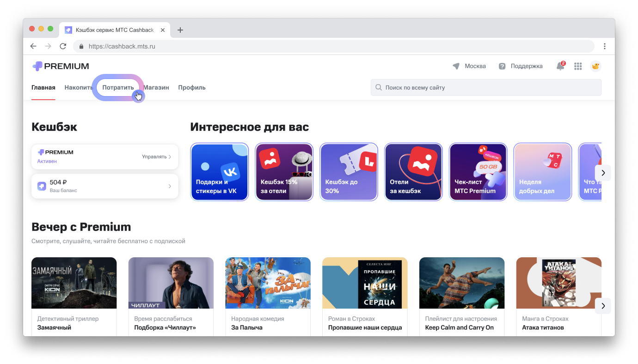
Task: Open 'Кешбэк до 30%' card
Action: coord(349,172)
